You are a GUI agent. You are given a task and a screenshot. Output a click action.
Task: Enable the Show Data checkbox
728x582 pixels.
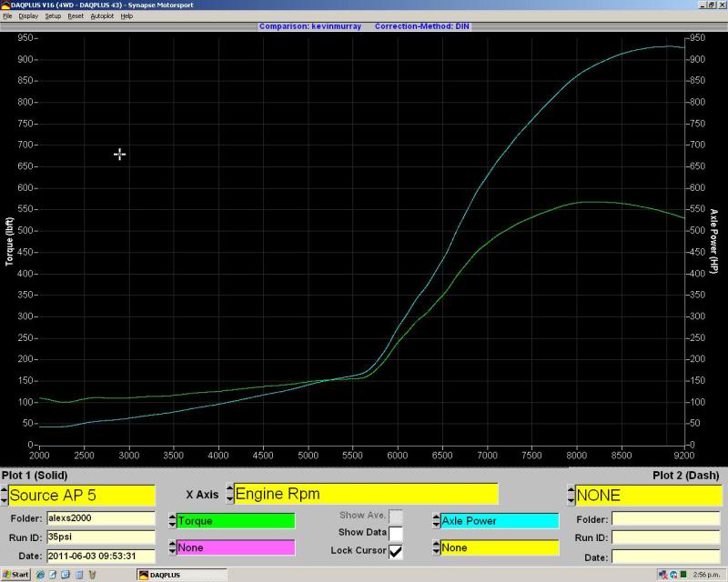coord(396,533)
